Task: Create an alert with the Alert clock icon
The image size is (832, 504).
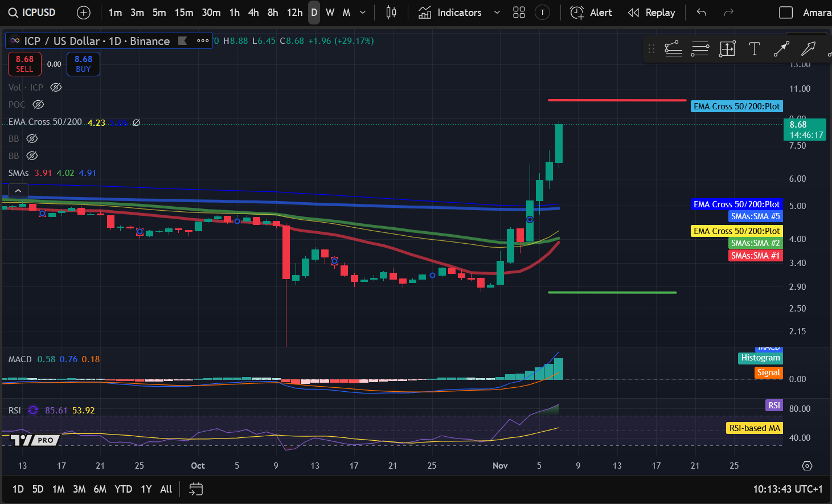Action: (591, 12)
